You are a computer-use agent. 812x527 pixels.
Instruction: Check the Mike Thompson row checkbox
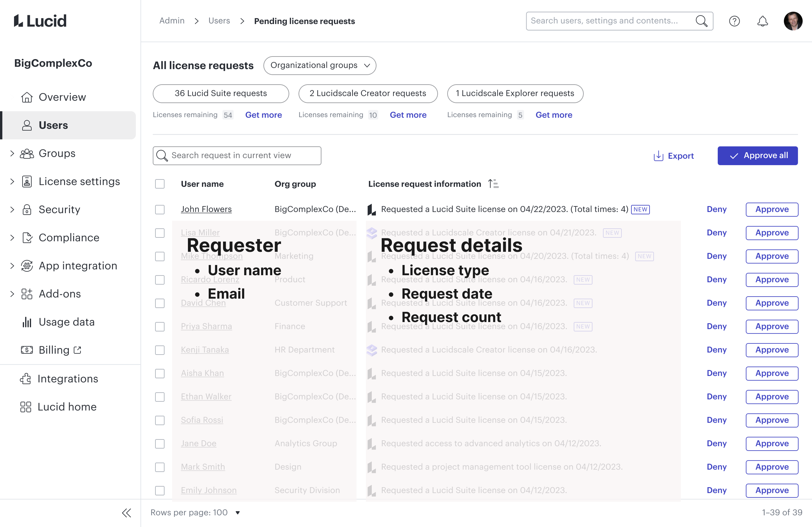(x=160, y=256)
